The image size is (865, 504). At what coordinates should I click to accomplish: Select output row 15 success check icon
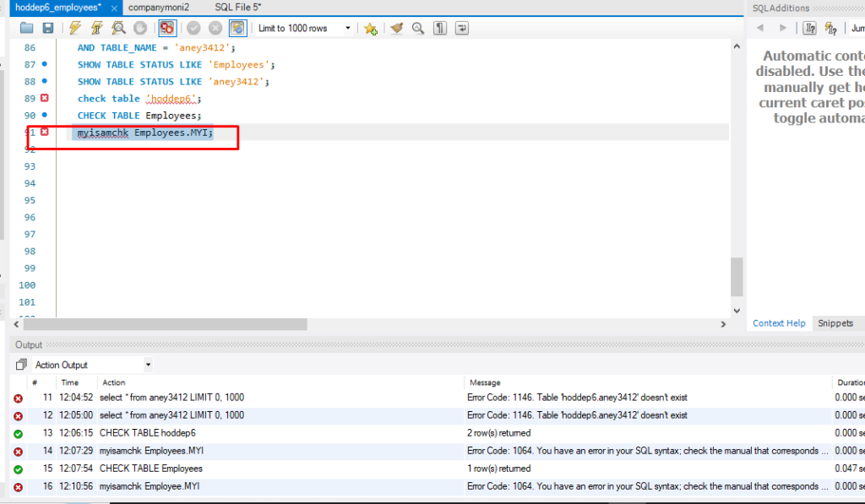(x=19, y=469)
